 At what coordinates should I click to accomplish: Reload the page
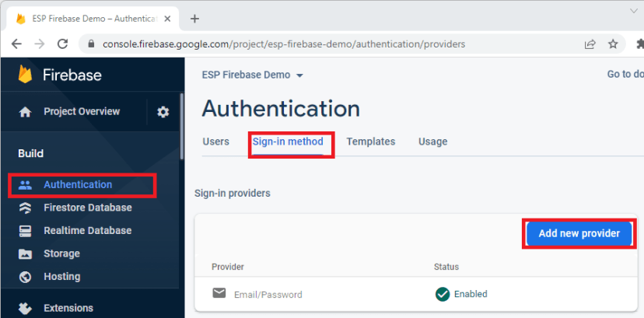pos(61,44)
